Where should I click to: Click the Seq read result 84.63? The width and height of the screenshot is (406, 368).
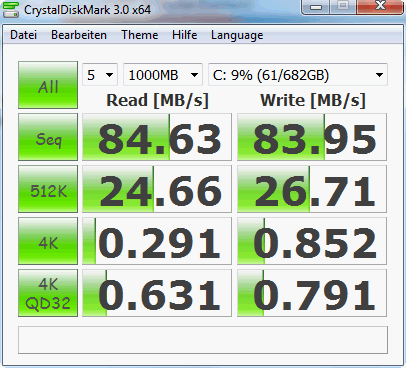[x=157, y=137]
